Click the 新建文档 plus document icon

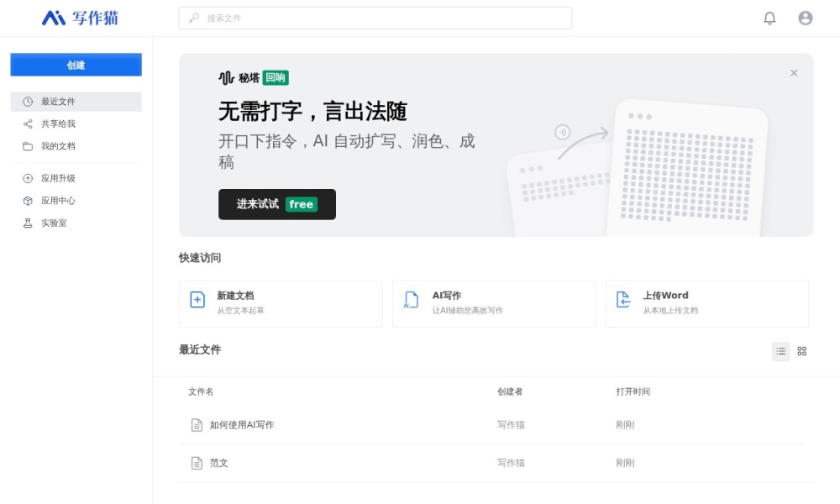(197, 299)
